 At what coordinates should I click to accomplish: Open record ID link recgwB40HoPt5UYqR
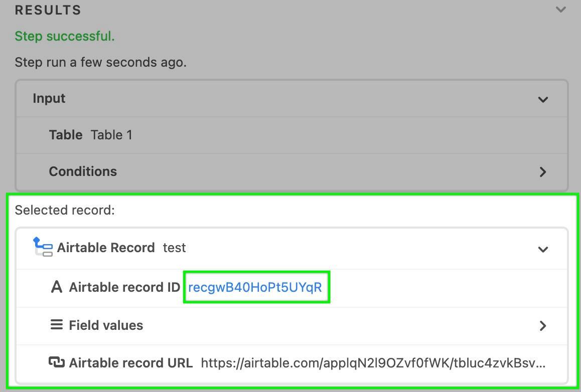(x=255, y=287)
